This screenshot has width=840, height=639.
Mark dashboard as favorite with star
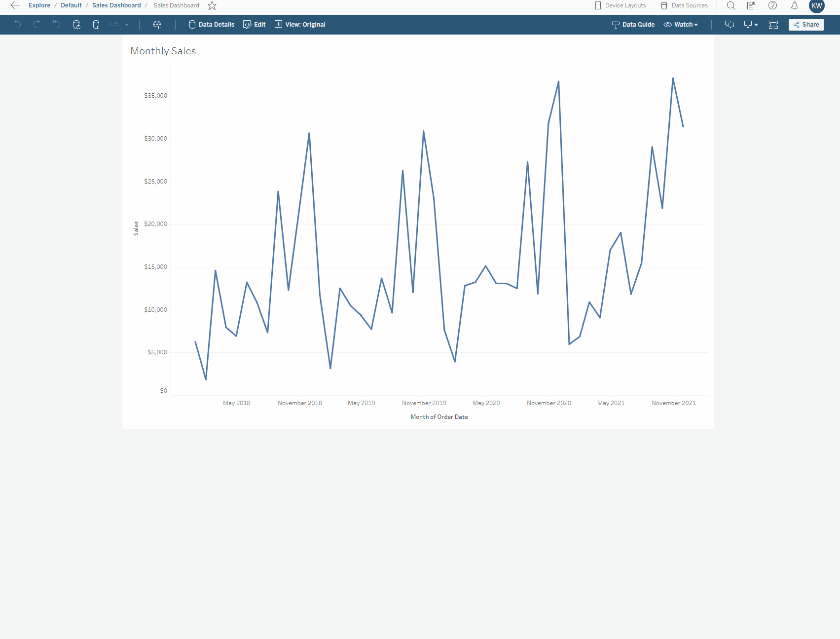coord(212,5)
